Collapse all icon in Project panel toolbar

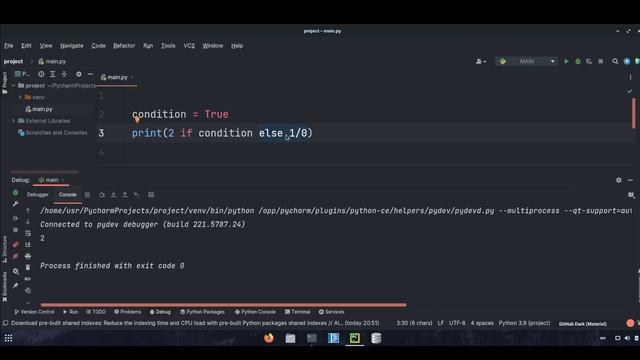(64, 74)
